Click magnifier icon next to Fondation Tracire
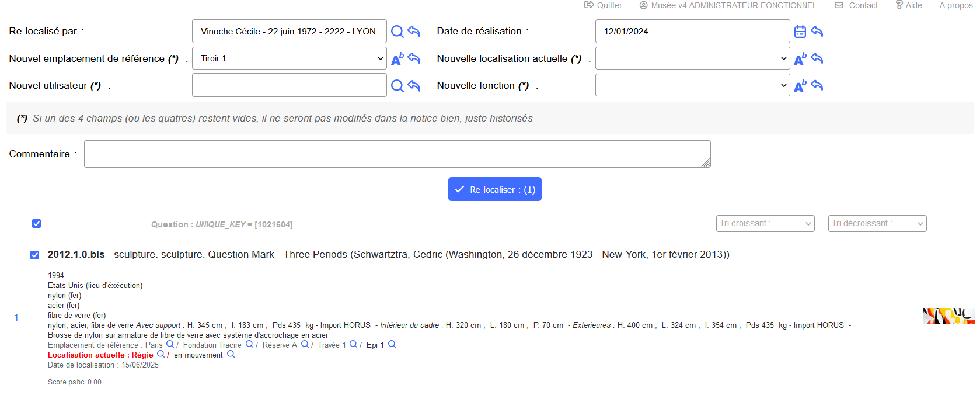The width and height of the screenshot is (980, 395). [x=249, y=345]
